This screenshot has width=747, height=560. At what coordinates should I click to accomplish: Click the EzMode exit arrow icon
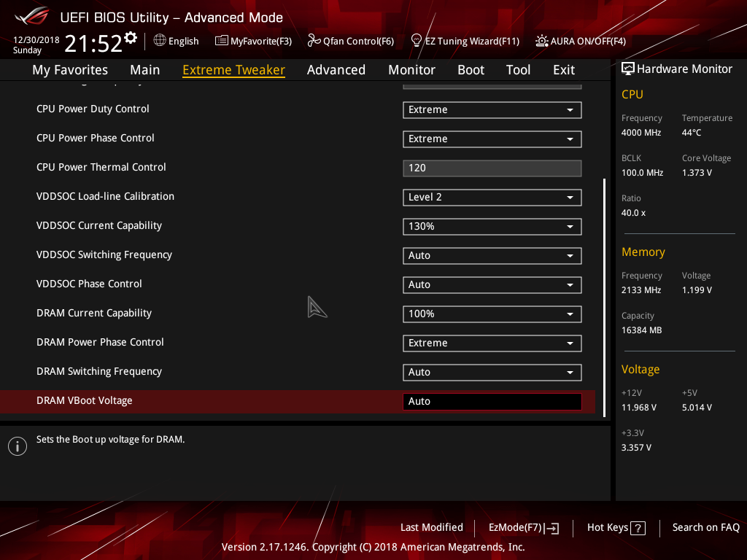[x=553, y=528]
